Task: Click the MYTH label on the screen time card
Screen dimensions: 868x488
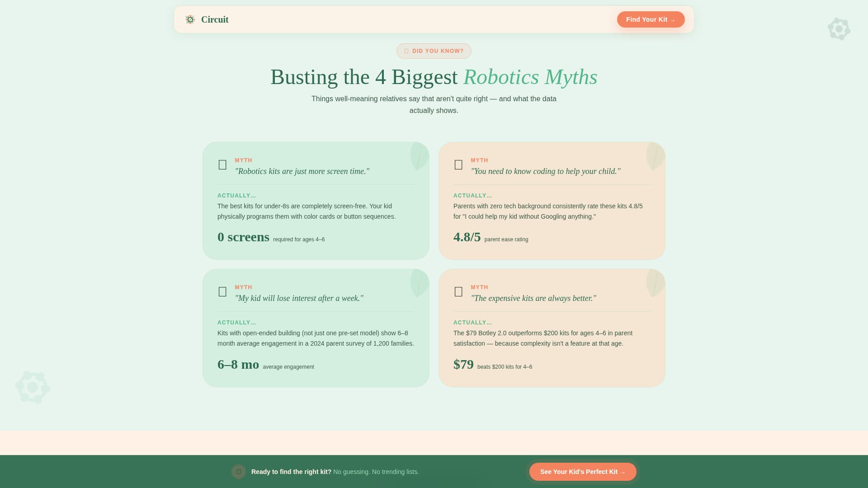Action: 243,160
